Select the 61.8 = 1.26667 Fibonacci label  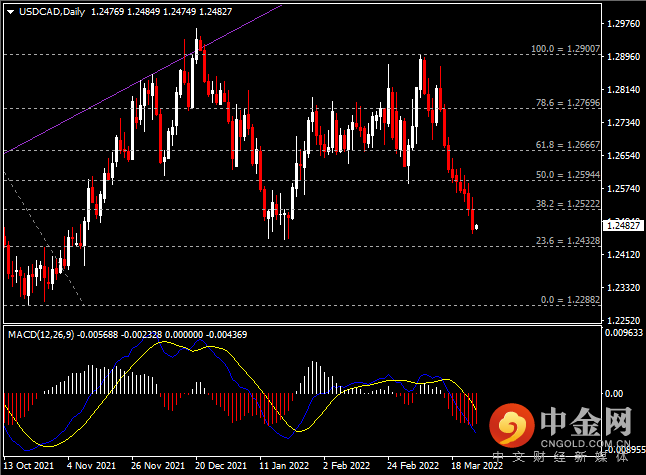coord(568,145)
